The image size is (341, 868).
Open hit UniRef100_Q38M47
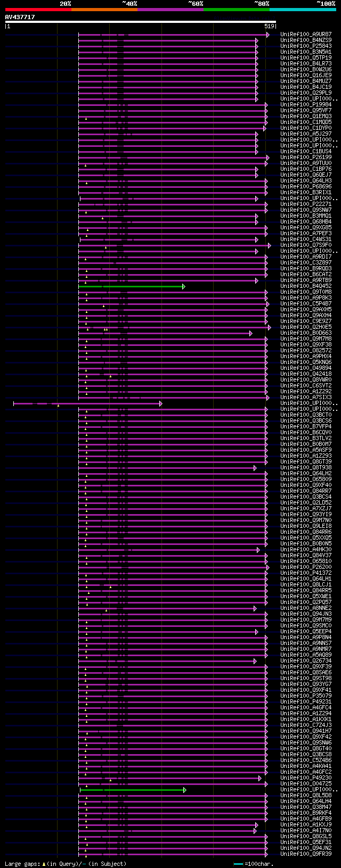pos(306,807)
